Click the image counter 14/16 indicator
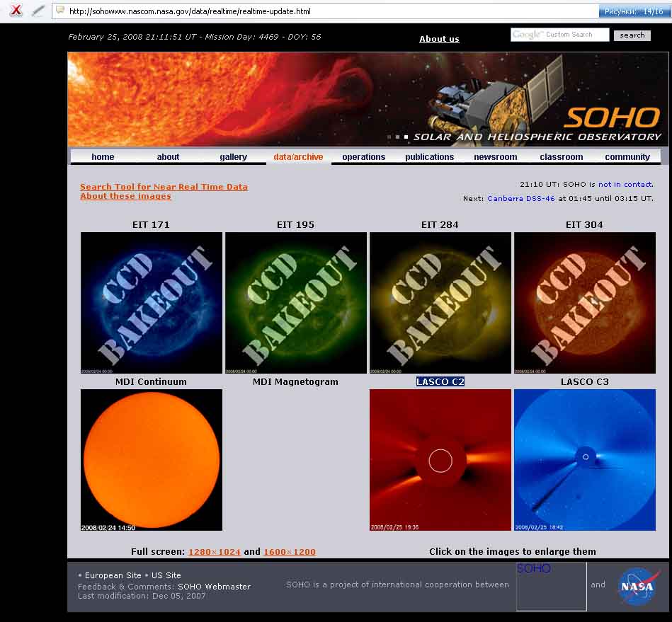672x622 pixels. click(x=634, y=11)
